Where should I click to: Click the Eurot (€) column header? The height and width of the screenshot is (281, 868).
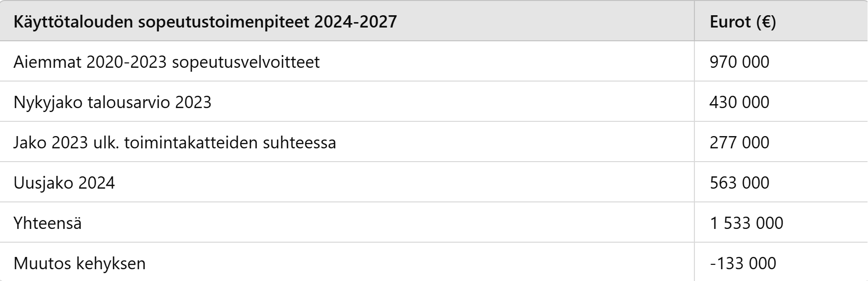(781, 21)
